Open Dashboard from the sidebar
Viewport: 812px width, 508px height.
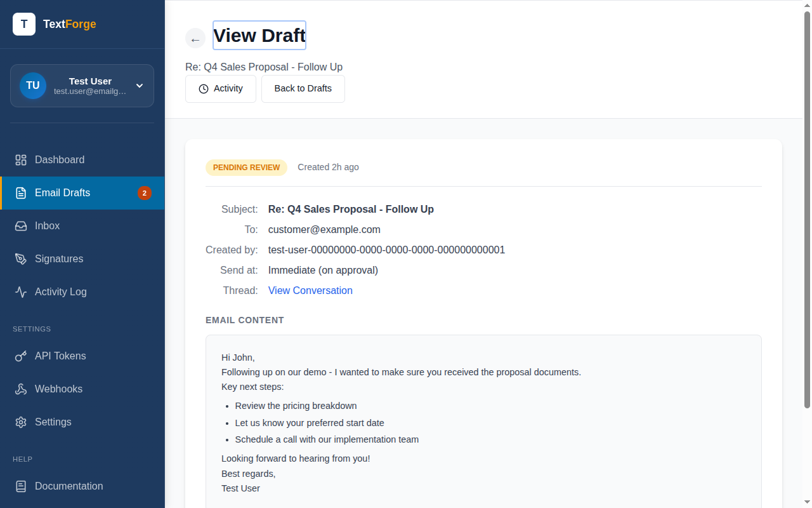(82, 160)
